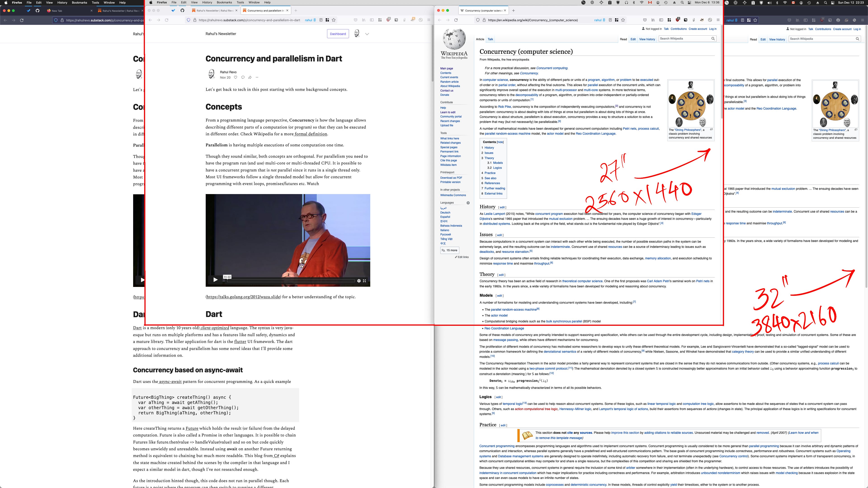Click the comment bubble icon under Rahul Revo
This screenshot has height=488, width=868.
(x=243, y=77)
